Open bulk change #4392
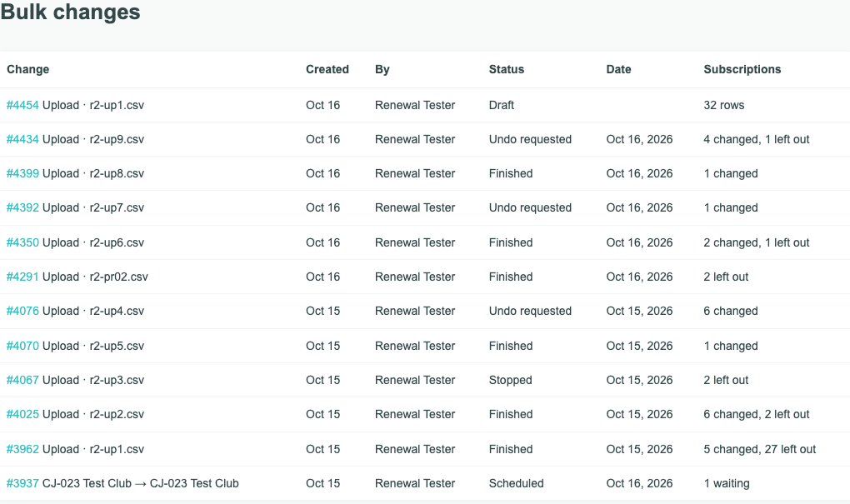 [22, 207]
